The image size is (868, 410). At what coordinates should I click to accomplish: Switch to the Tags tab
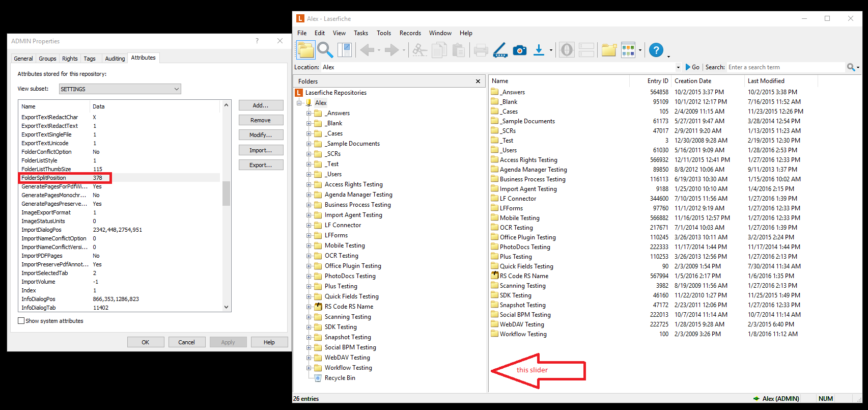(x=90, y=59)
